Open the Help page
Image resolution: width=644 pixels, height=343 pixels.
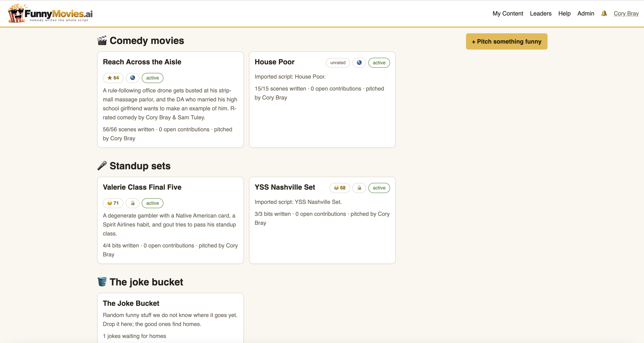(564, 13)
